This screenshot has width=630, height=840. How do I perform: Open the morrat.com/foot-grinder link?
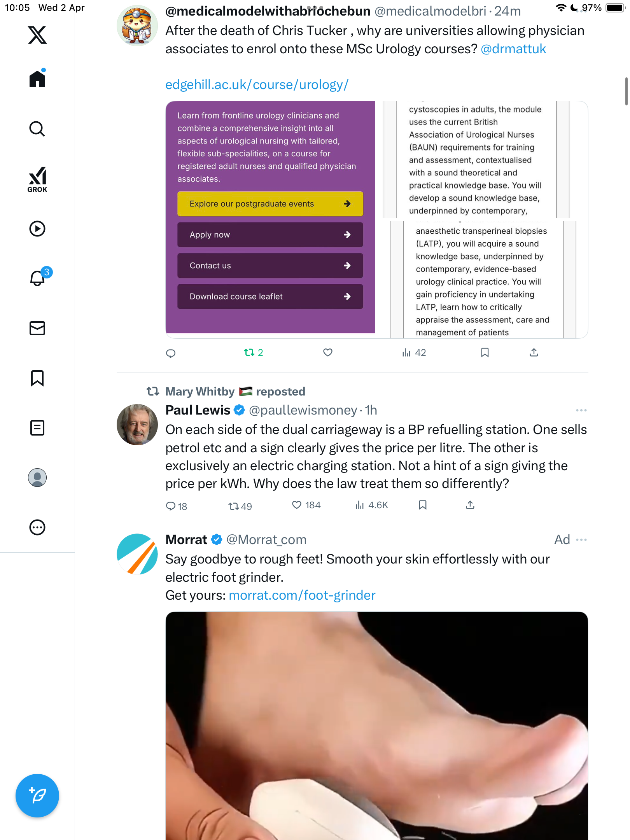tap(302, 595)
